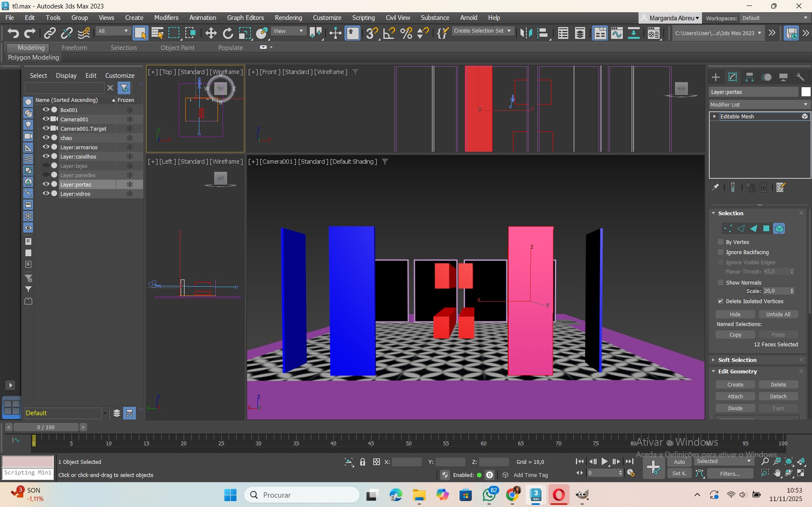The width and height of the screenshot is (812, 507).
Task: Click the white object color swatch
Action: click(x=806, y=92)
